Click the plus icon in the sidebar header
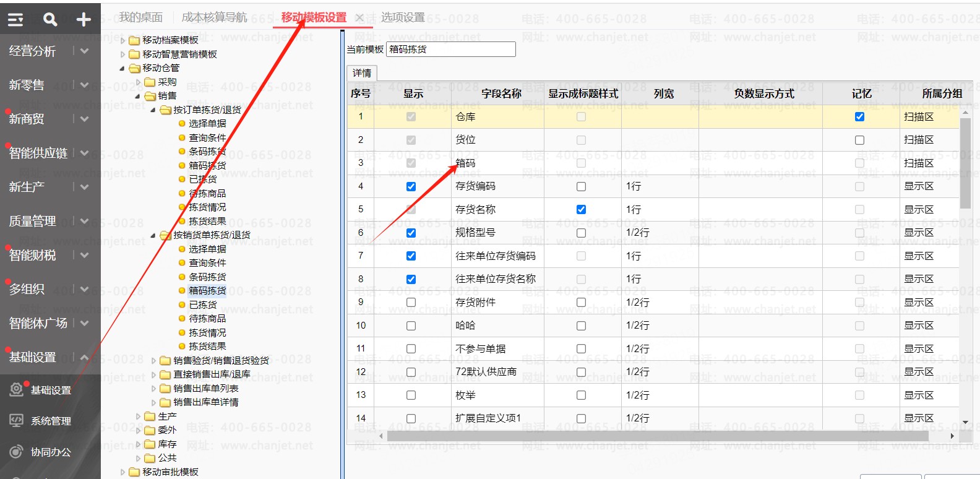Image resolution: width=980 pixels, height=479 pixels. coord(84,20)
